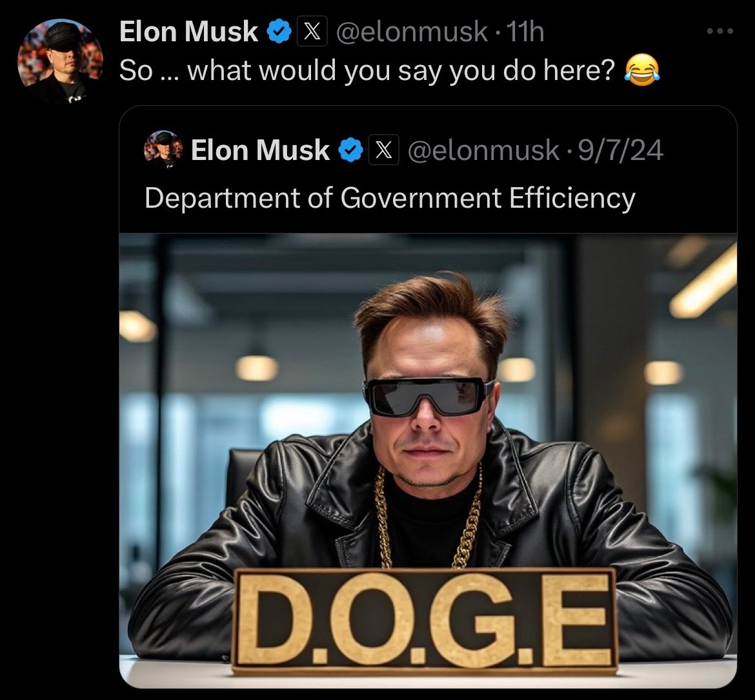Image resolution: width=755 pixels, height=700 pixels.
Task: Click X affiliate badge in the quoted tweet
Action: coord(384,150)
